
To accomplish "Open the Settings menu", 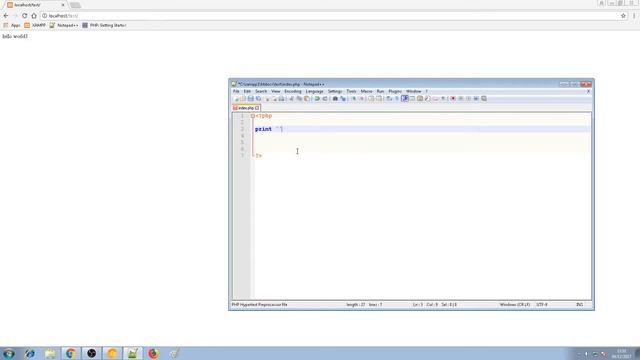I will pyautogui.click(x=335, y=91).
